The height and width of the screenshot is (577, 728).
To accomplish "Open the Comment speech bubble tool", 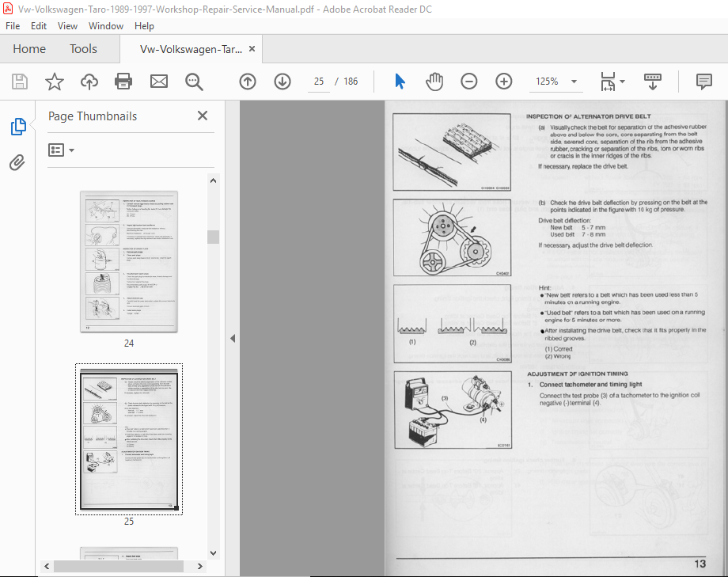I will pos(703,82).
